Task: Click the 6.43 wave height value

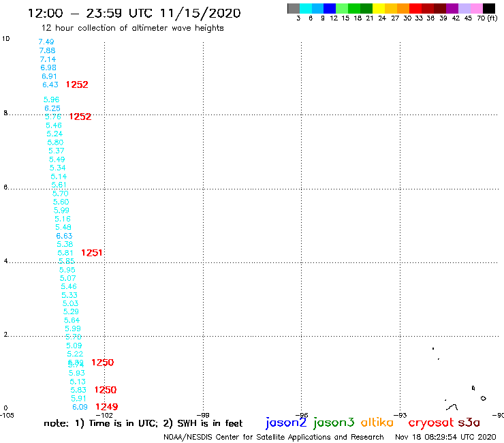Action: coord(50,85)
